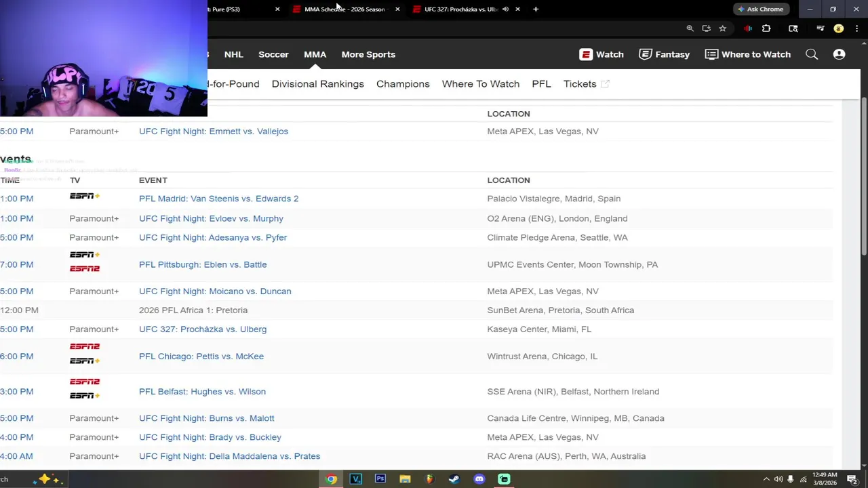The image size is (868, 488).
Task: Open the media controls music icon
Action: (821, 28)
